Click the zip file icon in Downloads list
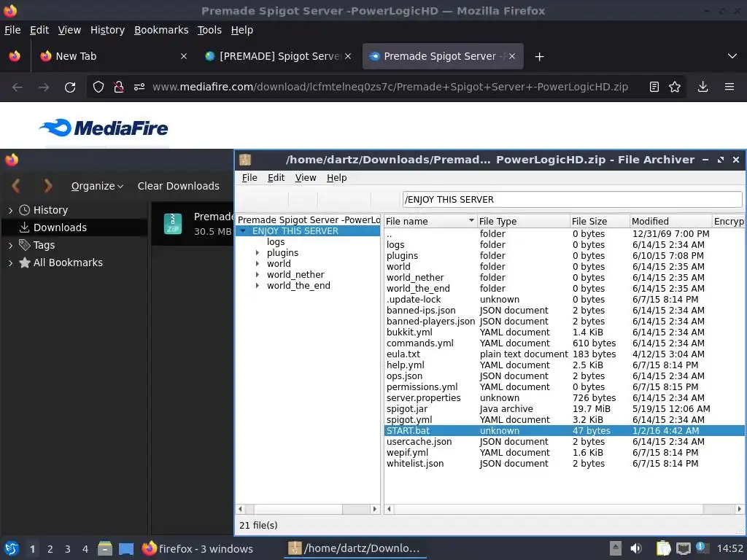The height and width of the screenshot is (560, 747). pyautogui.click(x=173, y=224)
